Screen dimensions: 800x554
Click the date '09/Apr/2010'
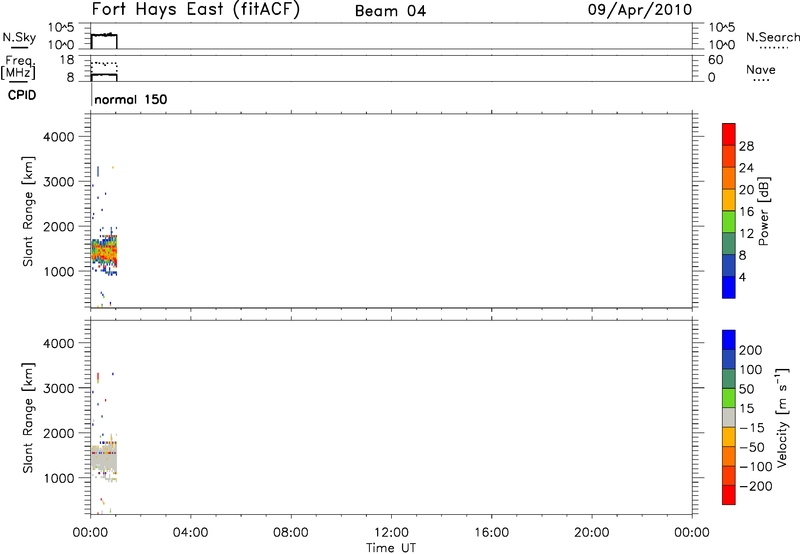640,10
